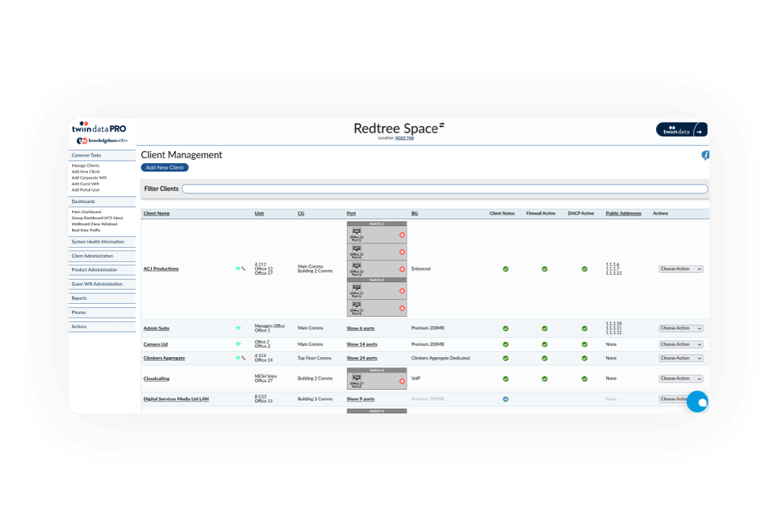Click the twiindata PRO logo
This screenshot has height=532, width=778.
pos(98,127)
